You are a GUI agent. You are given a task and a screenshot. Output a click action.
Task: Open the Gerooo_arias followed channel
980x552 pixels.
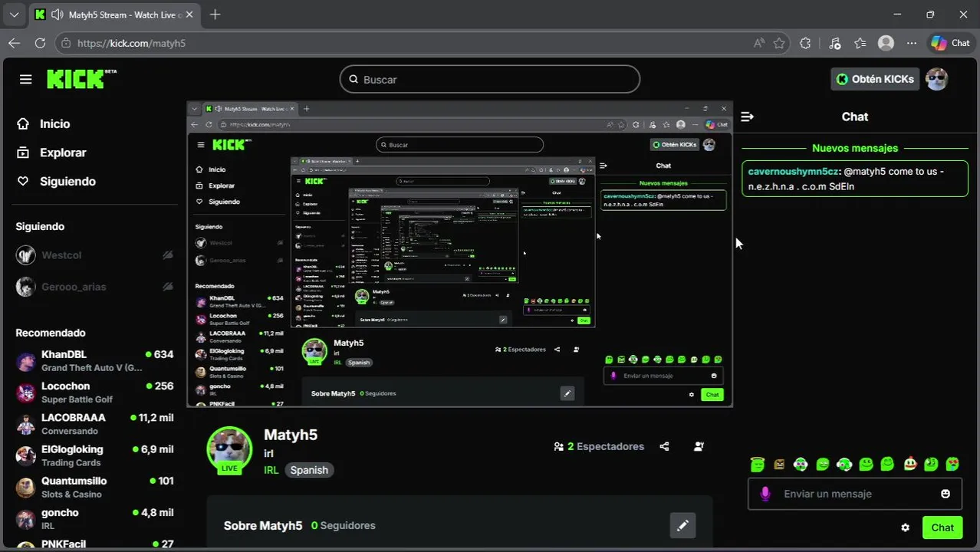(95, 287)
